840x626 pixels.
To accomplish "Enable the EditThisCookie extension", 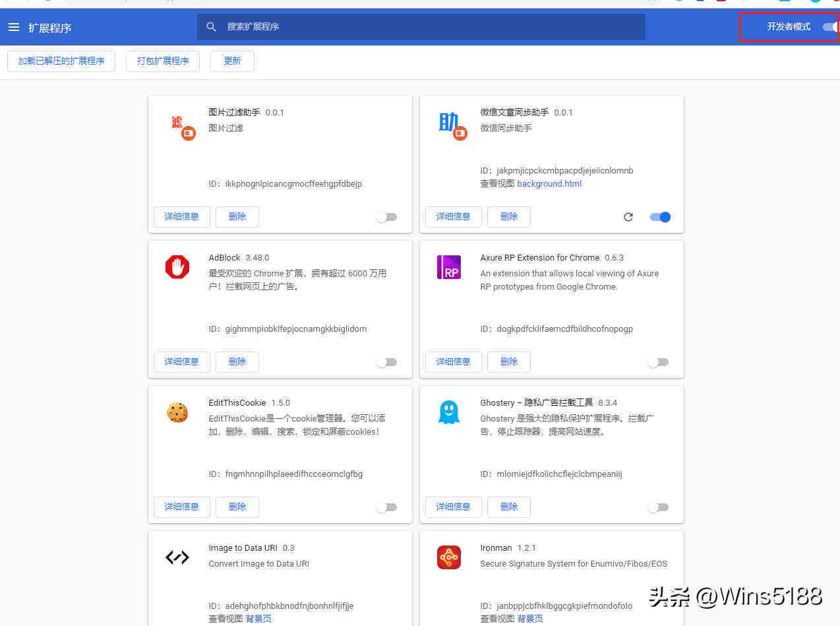I will 386,507.
